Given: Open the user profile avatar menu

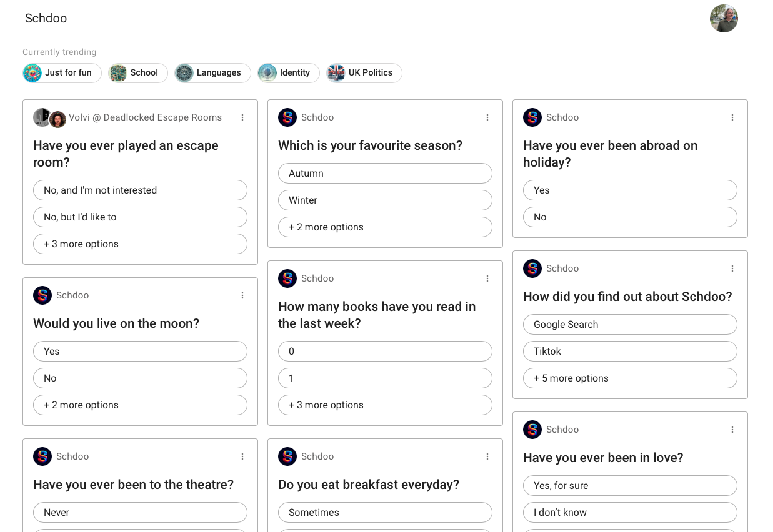Looking at the screenshot, I should coord(724,19).
